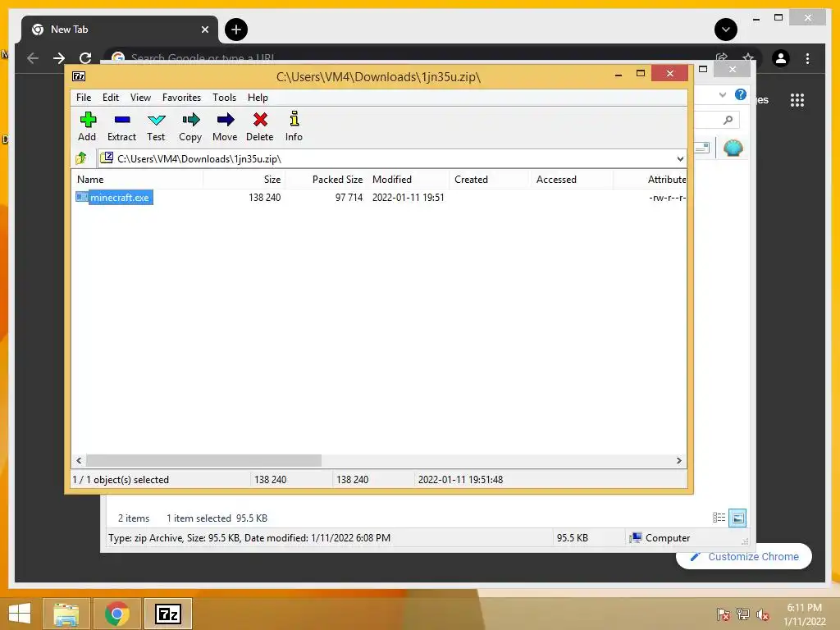Click the Explorer search magnifier icon
Image resolution: width=840 pixels, height=630 pixels.
[x=728, y=120]
